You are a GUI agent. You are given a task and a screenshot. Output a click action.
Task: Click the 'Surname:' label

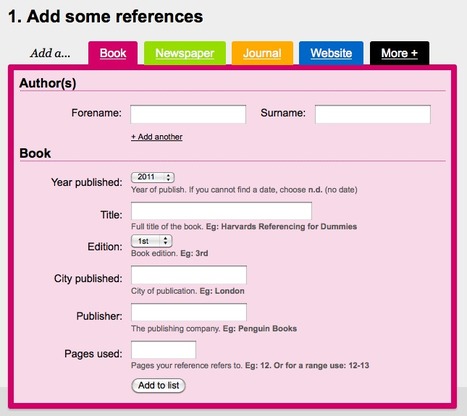(x=283, y=113)
